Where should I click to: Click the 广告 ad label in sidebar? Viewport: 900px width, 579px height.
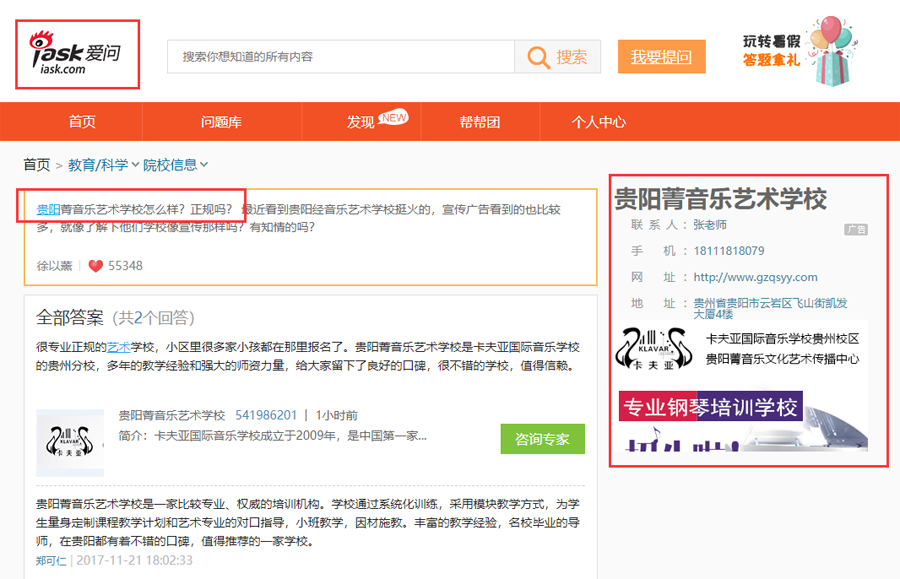point(856,230)
